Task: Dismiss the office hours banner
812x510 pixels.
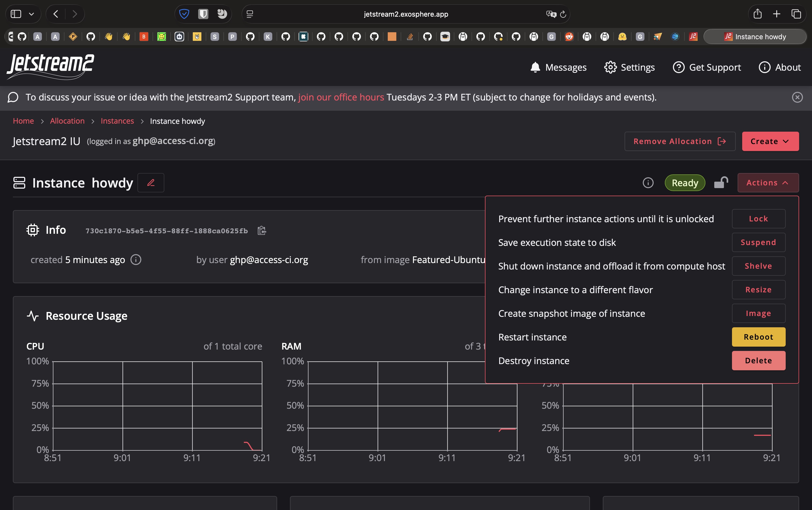Action: click(797, 97)
